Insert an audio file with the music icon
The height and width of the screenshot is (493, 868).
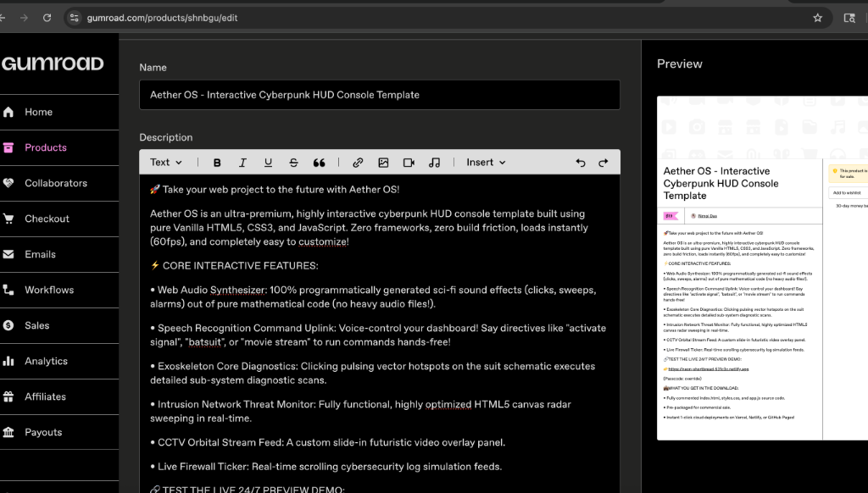coord(434,163)
